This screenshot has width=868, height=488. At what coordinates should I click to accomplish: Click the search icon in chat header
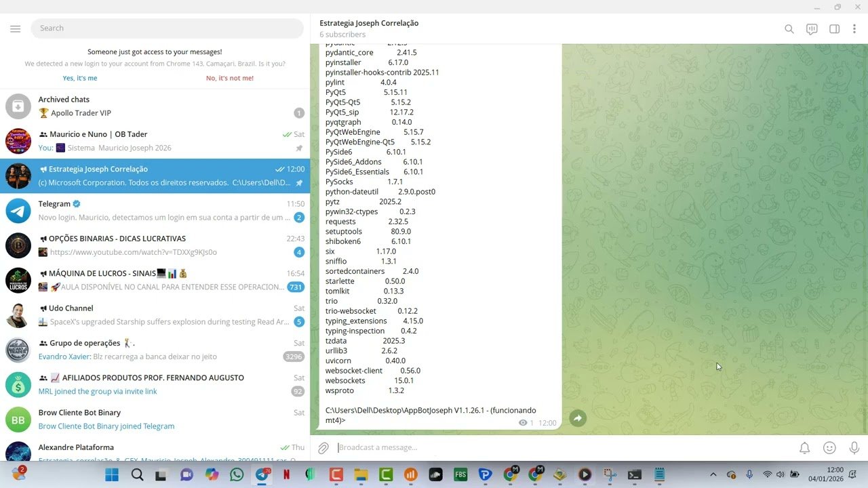[789, 29]
